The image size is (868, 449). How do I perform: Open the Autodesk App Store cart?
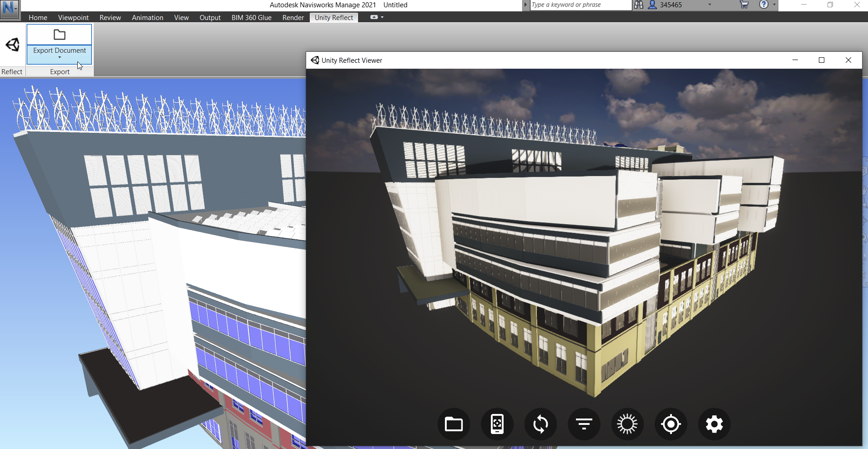744,5
